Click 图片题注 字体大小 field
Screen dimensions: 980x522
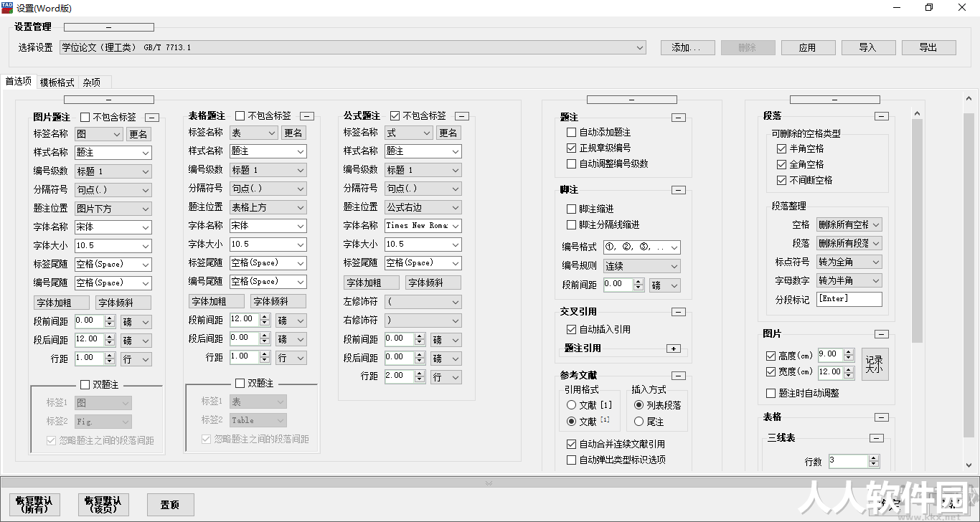[113, 246]
